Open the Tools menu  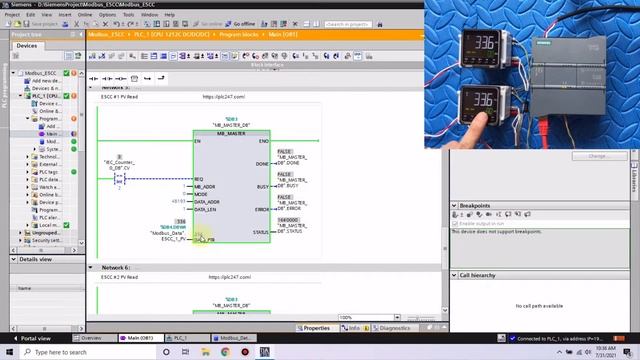coord(129,15)
